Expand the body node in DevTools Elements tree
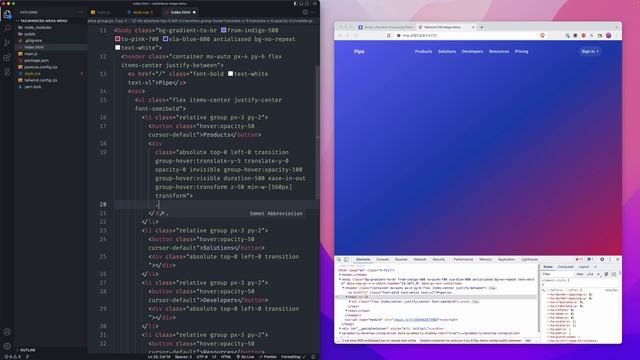This screenshot has width=640, height=360. point(340,280)
